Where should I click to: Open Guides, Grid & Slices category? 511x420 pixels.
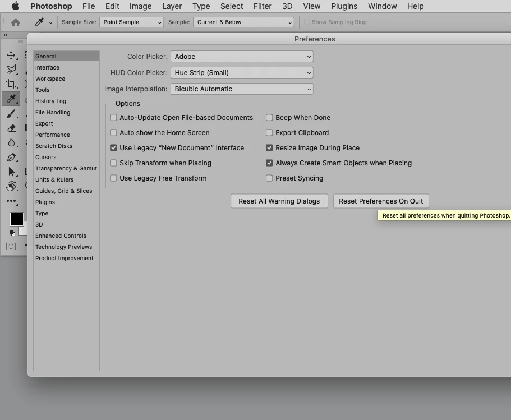(x=66, y=191)
